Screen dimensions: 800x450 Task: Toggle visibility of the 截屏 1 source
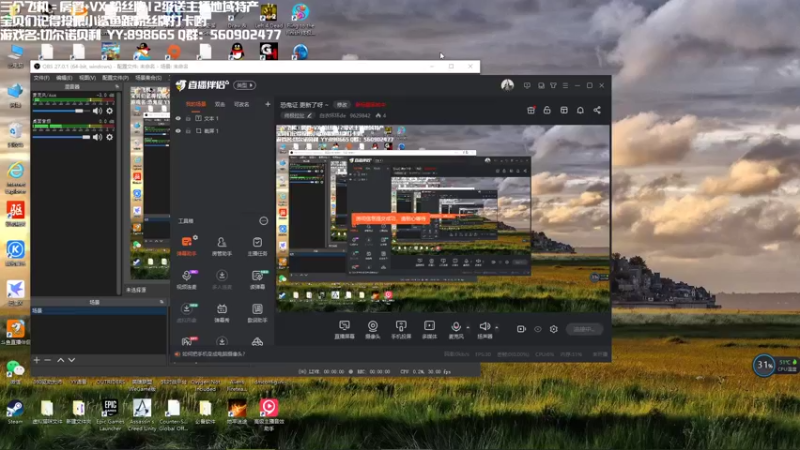(x=178, y=131)
